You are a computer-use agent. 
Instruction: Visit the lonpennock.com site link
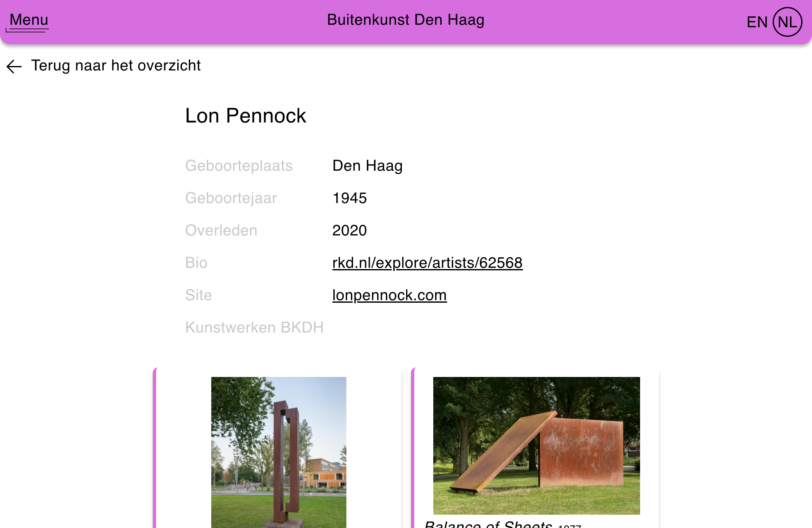(389, 295)
